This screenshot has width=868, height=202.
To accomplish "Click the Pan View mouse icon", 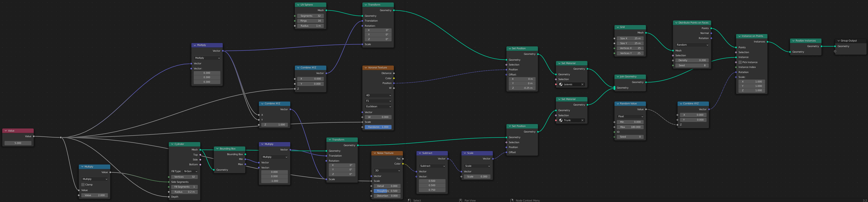I will click(461, 200).
